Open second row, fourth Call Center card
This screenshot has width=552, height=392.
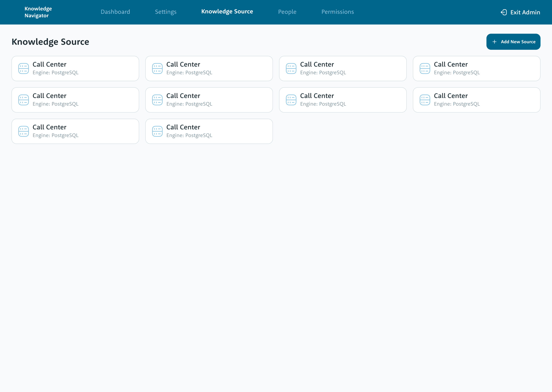point(476,100)
